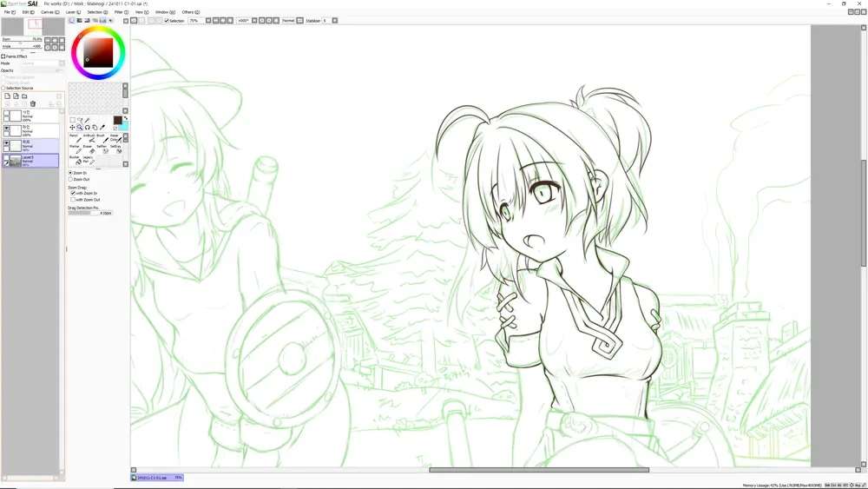Select the Marker tool

click(76, 150)
